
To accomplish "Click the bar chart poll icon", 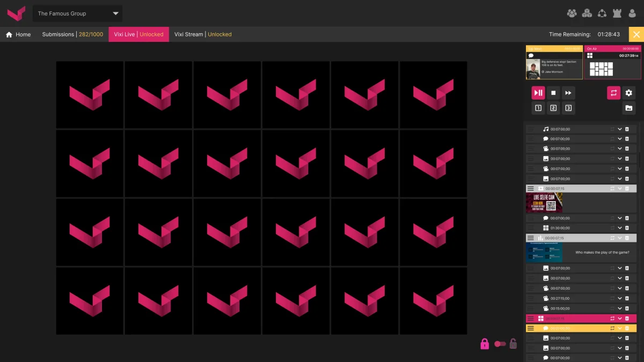I will [541, 238].
